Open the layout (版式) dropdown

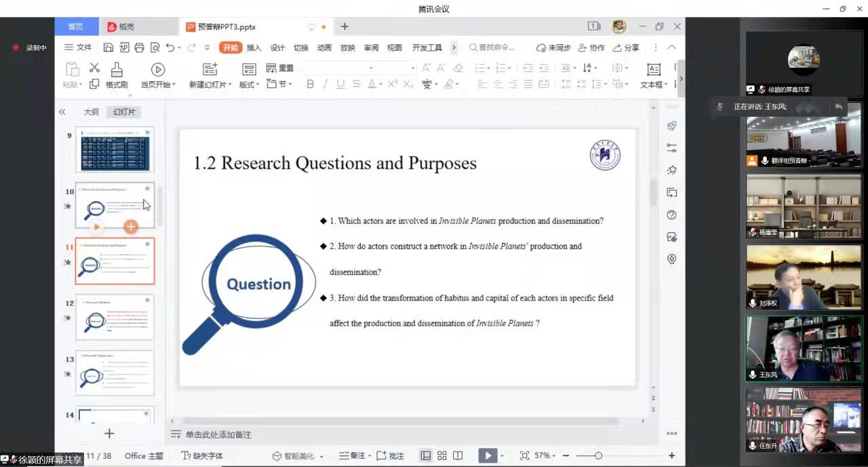[249, 85]
